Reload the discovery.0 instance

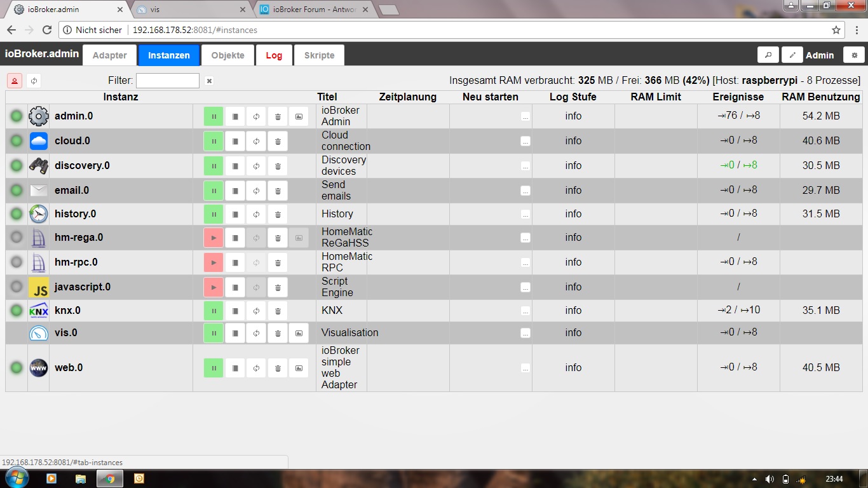256,166
